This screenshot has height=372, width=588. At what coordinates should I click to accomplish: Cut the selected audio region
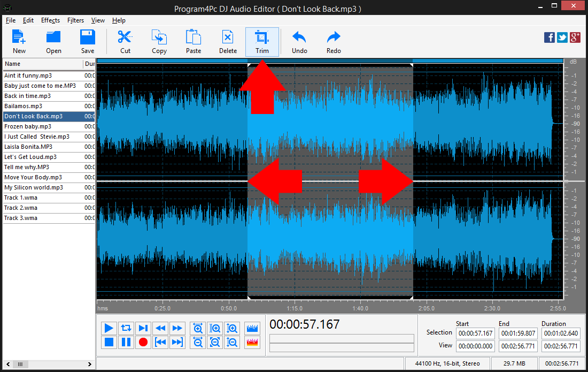[x=125, y=41]
